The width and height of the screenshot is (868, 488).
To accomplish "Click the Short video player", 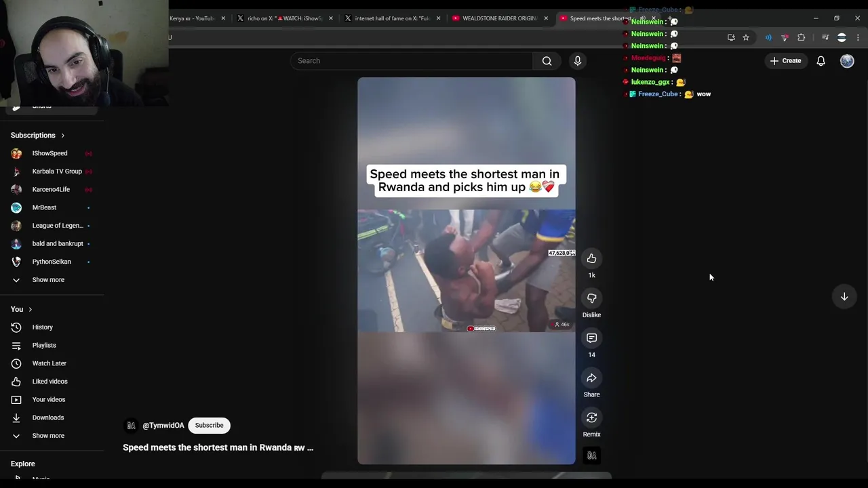I will point(467,271).
